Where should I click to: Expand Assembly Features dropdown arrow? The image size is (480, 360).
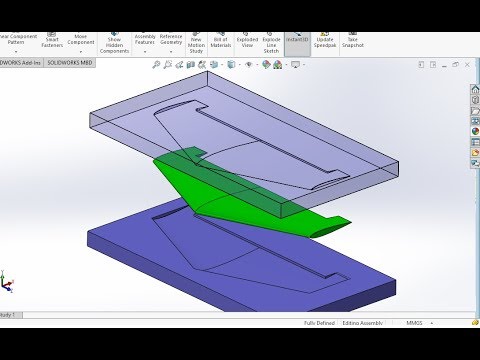(x=145, y=52)
